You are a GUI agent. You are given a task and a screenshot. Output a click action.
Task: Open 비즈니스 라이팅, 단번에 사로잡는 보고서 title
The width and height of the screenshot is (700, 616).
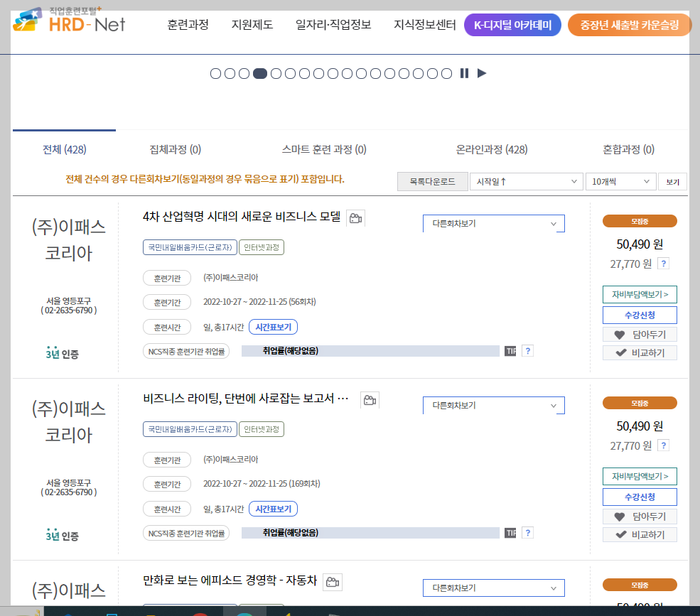(x=246, y=398)
